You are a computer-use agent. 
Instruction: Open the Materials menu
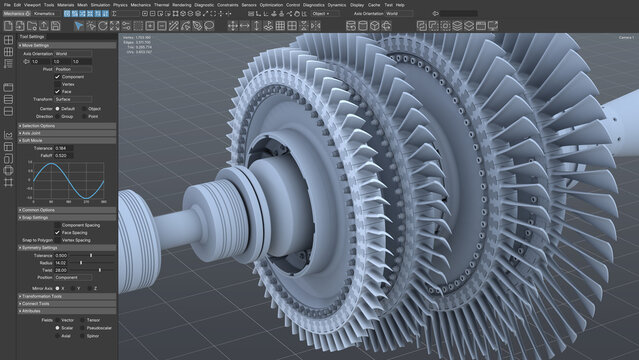66,5
